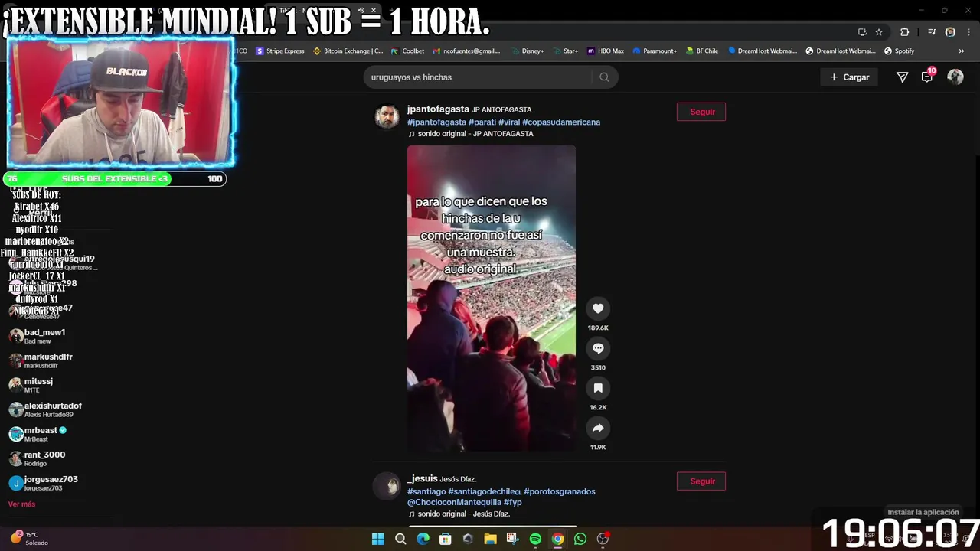This screenshot has width=980, height=551.
Task: Expand following list with Ver más
Action: [21, 504]
